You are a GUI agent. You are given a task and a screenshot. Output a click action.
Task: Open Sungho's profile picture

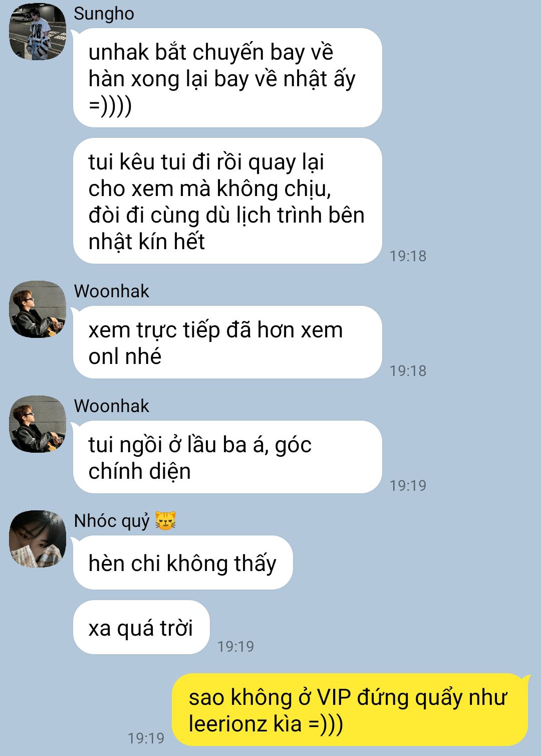(38, 32)
